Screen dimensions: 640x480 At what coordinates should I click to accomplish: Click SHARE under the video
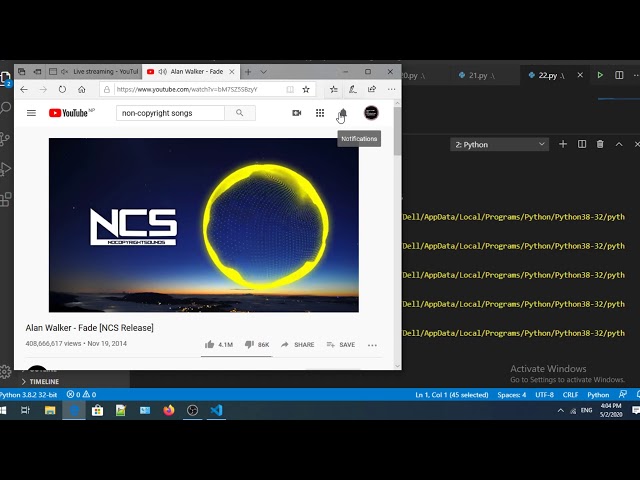click(x=298, y=344)
